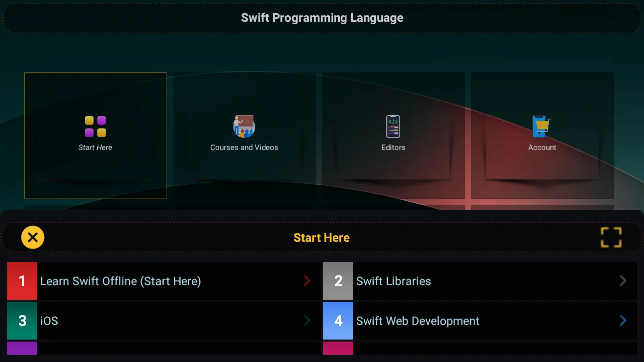Click the blue number 4 badge
Image resolution: width=644 pixels, height=362 pixels.
pos(338,321)
